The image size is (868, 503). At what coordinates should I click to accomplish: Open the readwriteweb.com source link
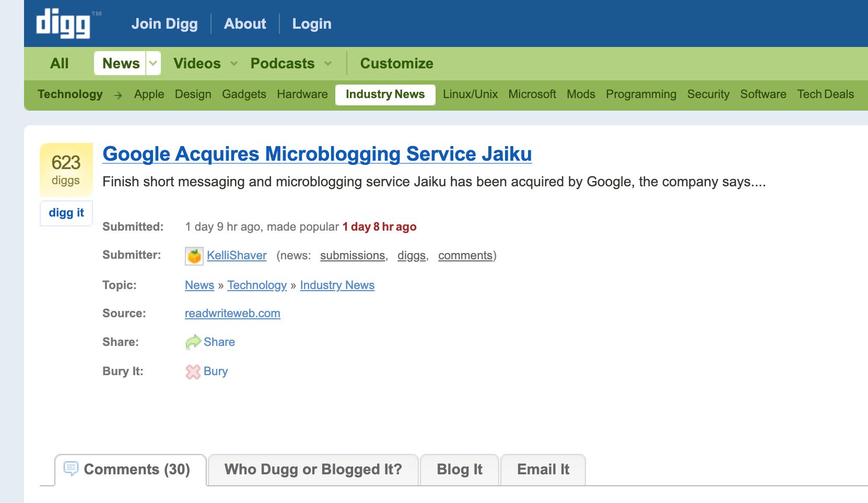tap(232, 313)
